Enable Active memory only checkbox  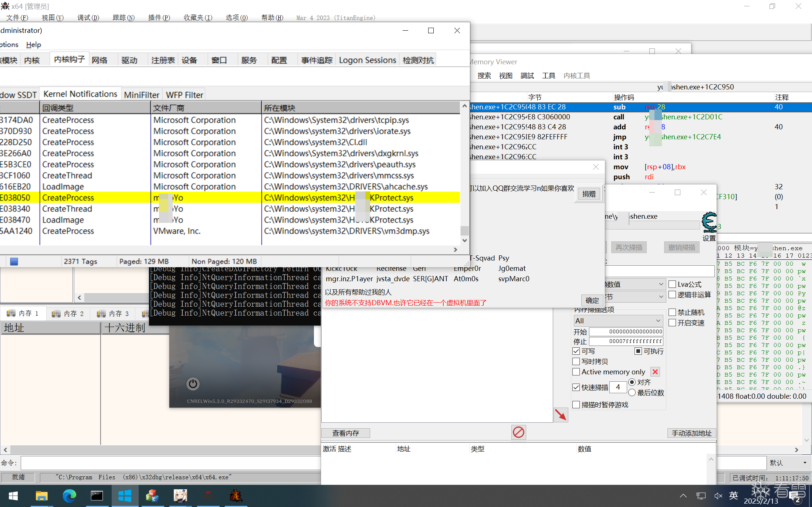576,372
